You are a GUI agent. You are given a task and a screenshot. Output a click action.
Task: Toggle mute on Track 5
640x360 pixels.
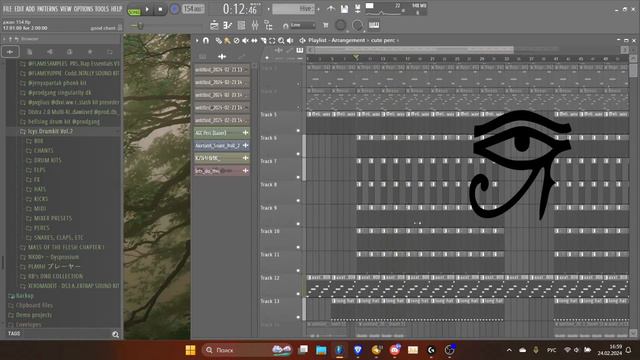(298, 131)
